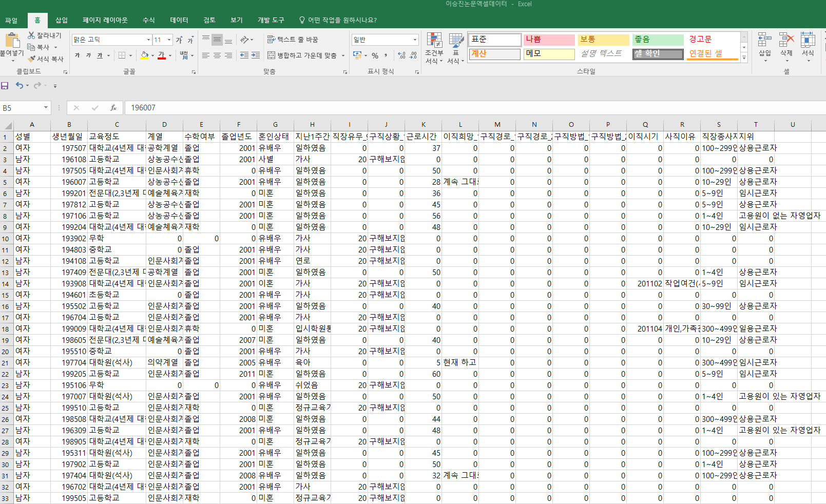Switch to the 삽입 (Insert) ribbon tab
This screenshot has width=826, height=504.
pos(62,20)
